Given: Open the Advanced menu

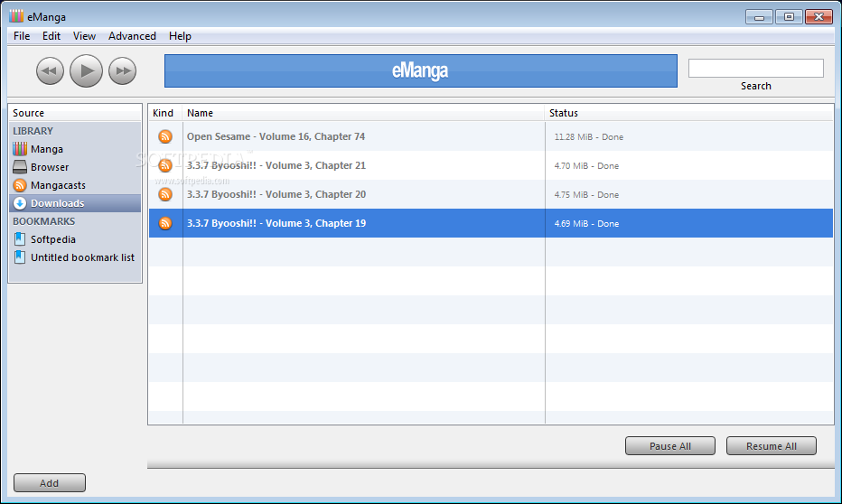Looking at the screenshot, I should point(132,36).
